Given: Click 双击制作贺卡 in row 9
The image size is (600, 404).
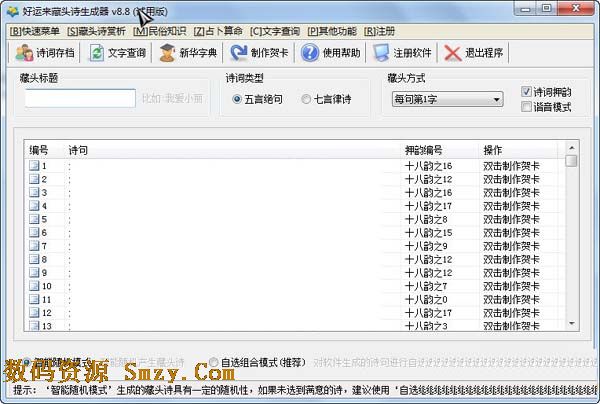Looking at the screenshot, I should pyautogui.click(x=511, y=273).
